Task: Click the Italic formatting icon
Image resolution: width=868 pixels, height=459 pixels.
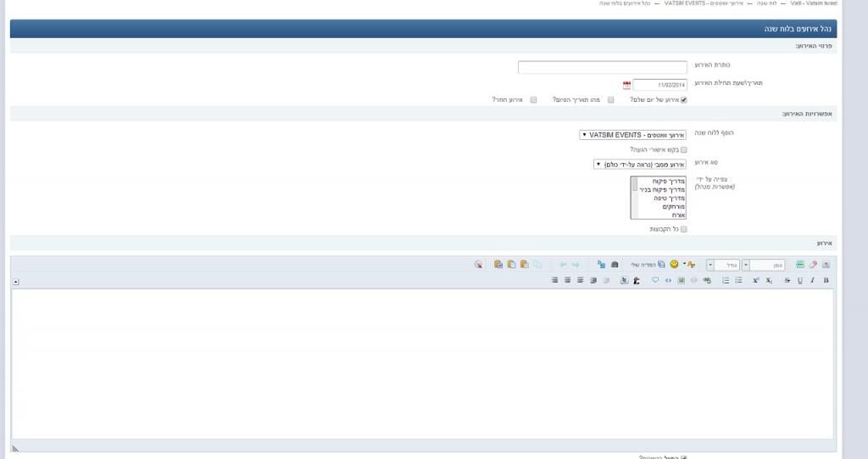Action: (812, 280)
